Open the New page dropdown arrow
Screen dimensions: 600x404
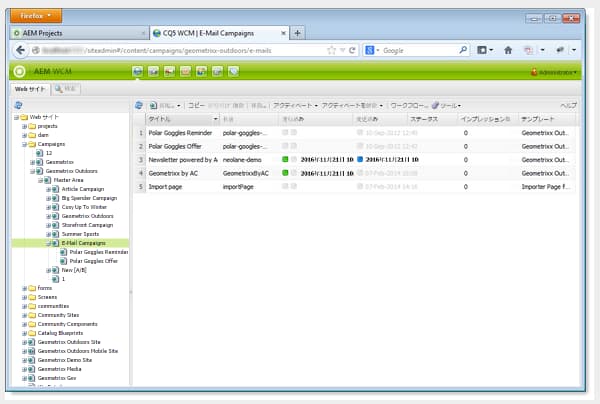[x=179, y=106]
